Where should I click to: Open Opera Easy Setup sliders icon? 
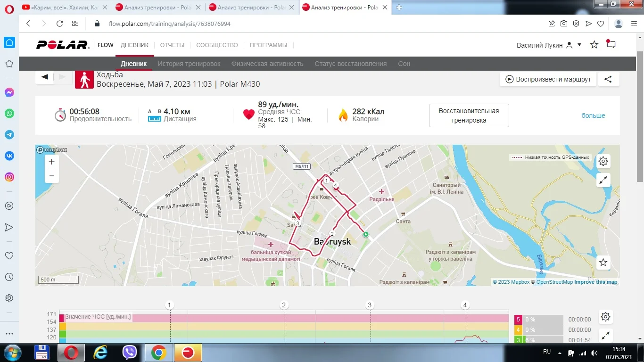click(x=635, y=24)
